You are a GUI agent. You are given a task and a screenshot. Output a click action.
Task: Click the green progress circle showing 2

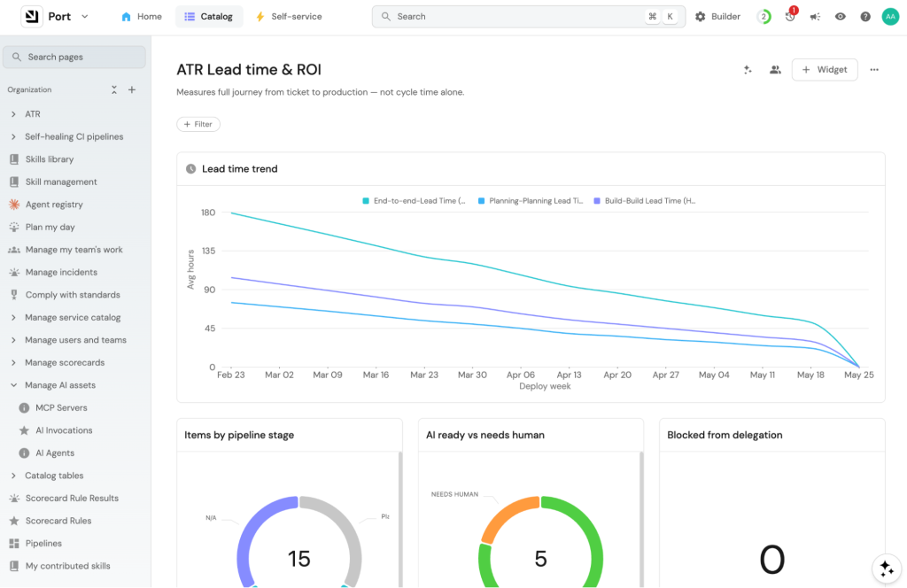764,17
